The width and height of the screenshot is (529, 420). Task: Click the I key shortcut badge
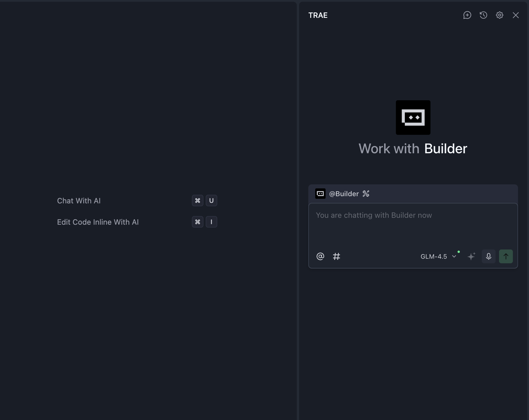point(211,222)
